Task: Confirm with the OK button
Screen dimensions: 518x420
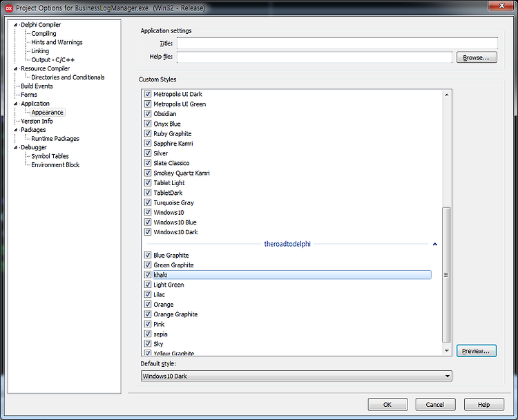Action: click(387, 405)
